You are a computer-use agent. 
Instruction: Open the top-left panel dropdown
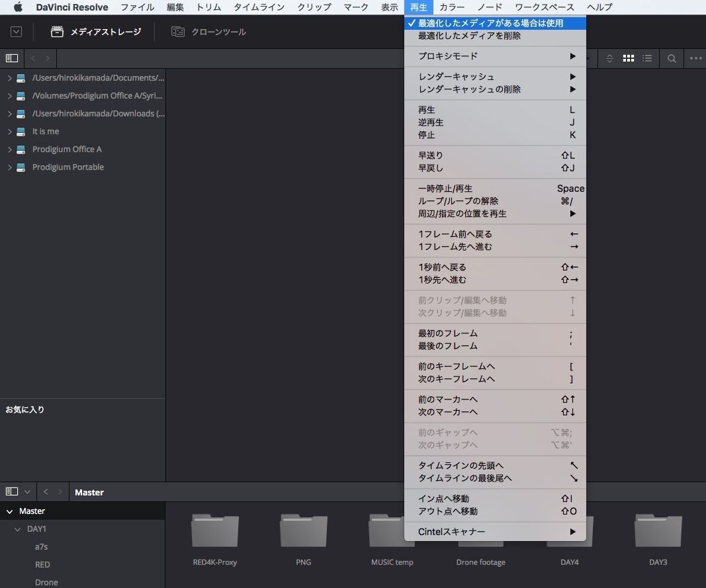pos(16,32)
